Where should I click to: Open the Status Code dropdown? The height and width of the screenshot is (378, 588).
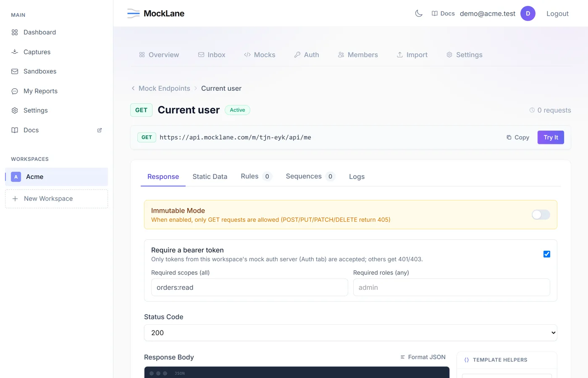point(351,333)
